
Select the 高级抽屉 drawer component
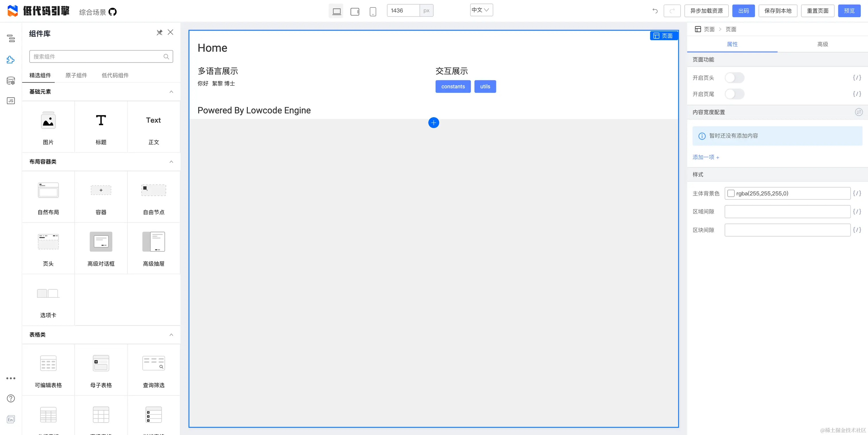point(154,249)
